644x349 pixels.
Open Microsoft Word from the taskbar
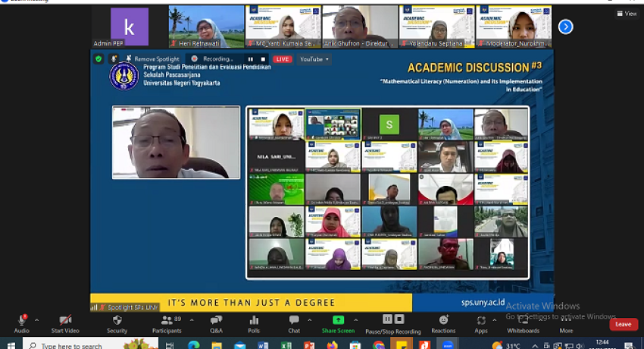(263, 345)
